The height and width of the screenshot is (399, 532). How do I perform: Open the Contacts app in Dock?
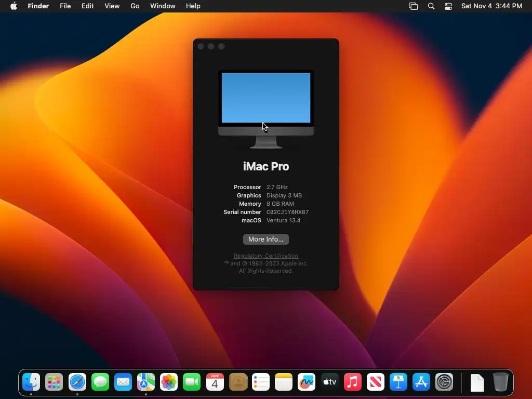pos(238,382)
